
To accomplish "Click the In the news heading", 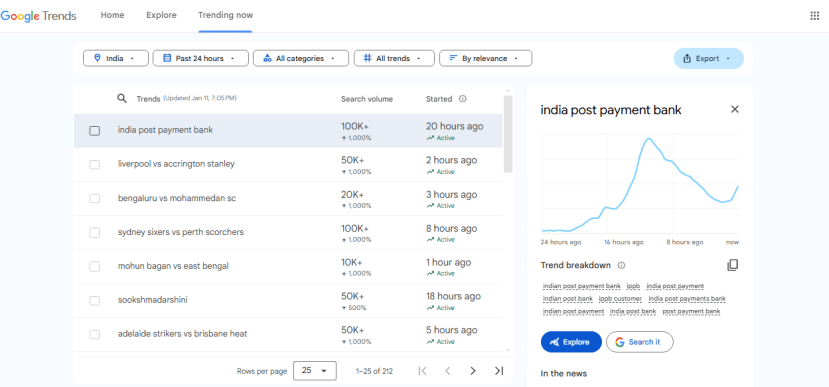I will point(564,373).
